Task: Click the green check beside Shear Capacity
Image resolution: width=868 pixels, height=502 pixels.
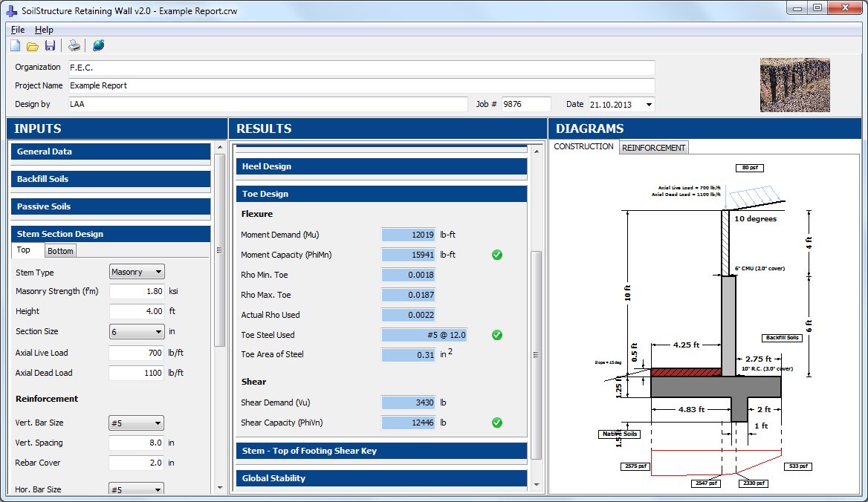Action: pyautogui.click(x=496, y=423)
